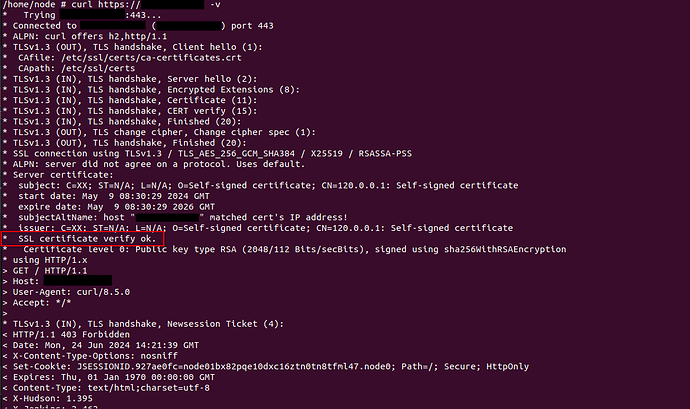Click the redacted Host header value
Viewport: 690px width, 409px height.
click(x=78, y=280)
